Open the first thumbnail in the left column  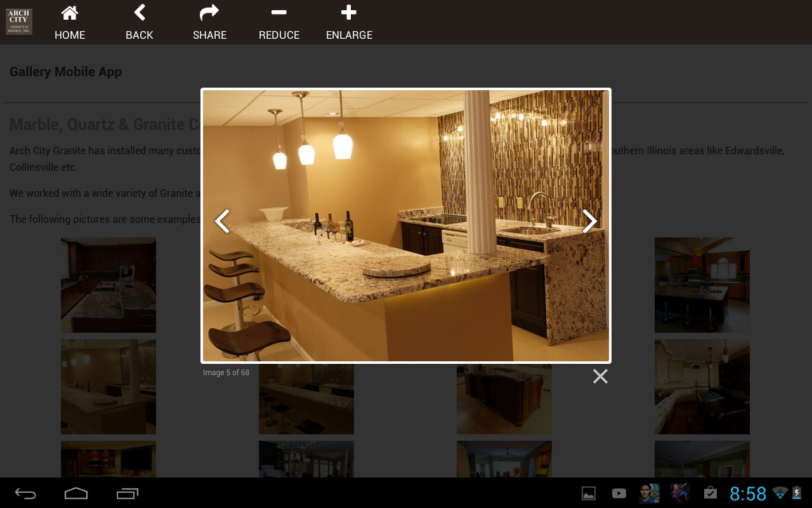tap(108, 285)
